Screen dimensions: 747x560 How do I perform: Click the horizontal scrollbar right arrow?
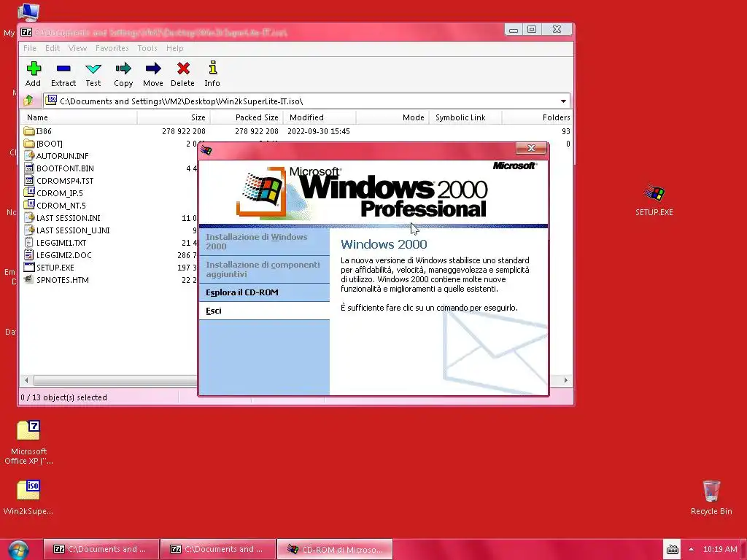click(565, 380)
